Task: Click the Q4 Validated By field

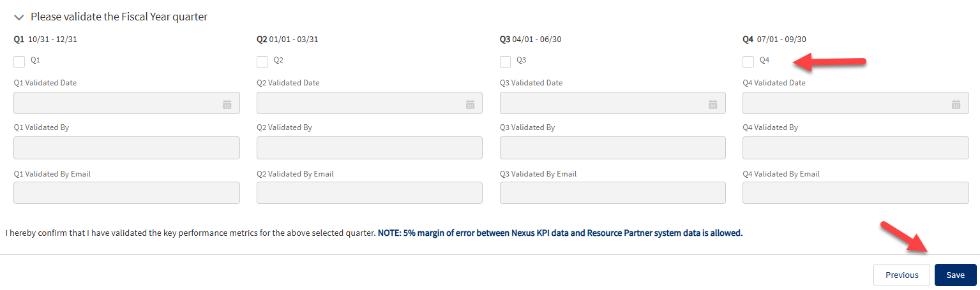Action: tap(856, 148)
